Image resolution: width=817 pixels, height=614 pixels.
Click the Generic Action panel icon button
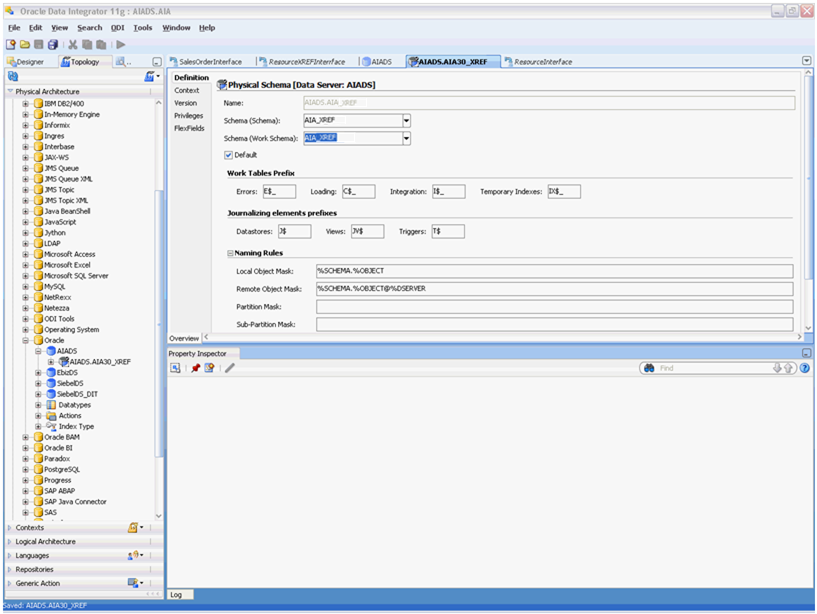point(135,583)
